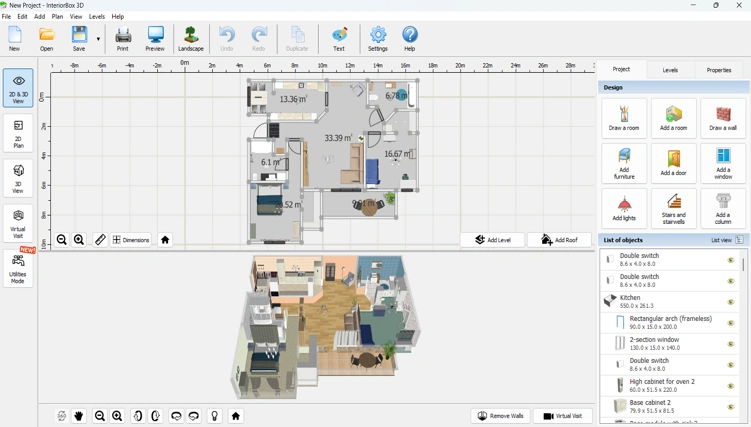
Task: Open Settings from the toolbar
Action: [377, 38]
